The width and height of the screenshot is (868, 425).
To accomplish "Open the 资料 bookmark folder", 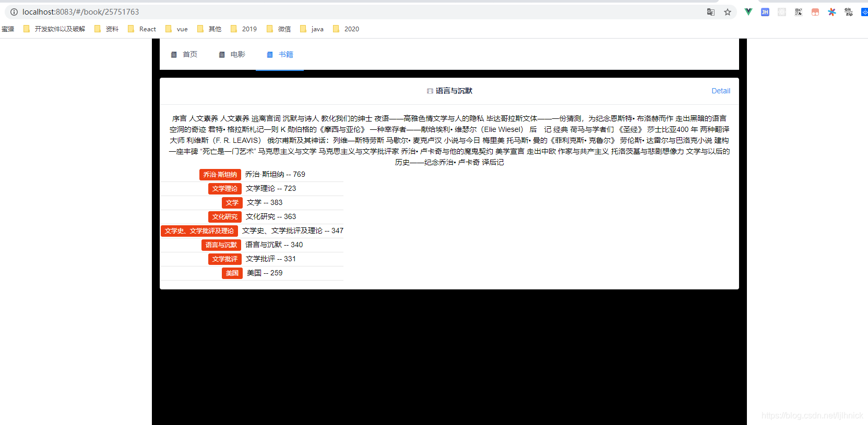I will click(106, 29).
